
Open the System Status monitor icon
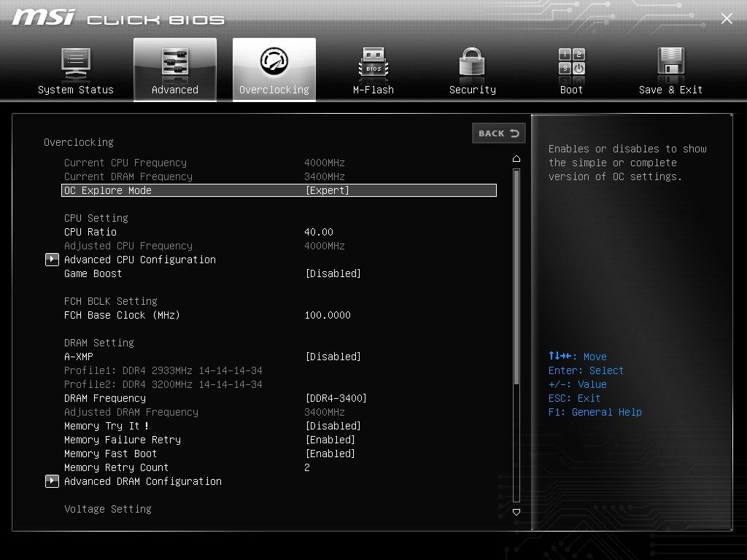[76, 63]
